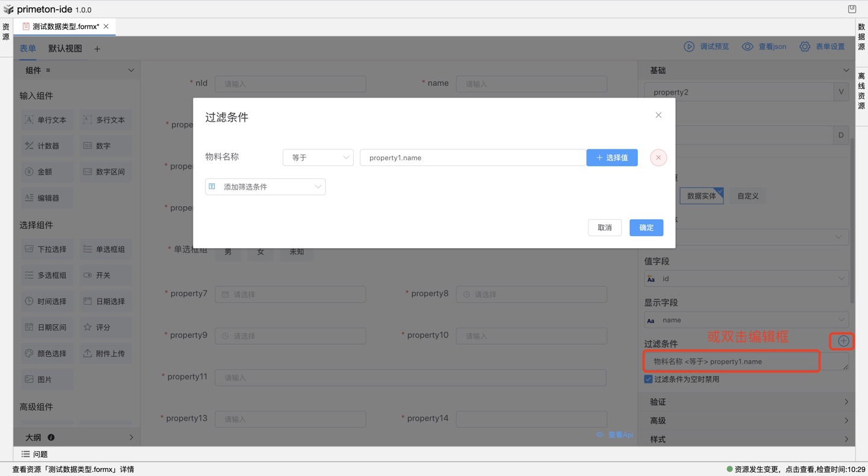
Task: Click the 评分 star component
Action: tap(98, 327)
